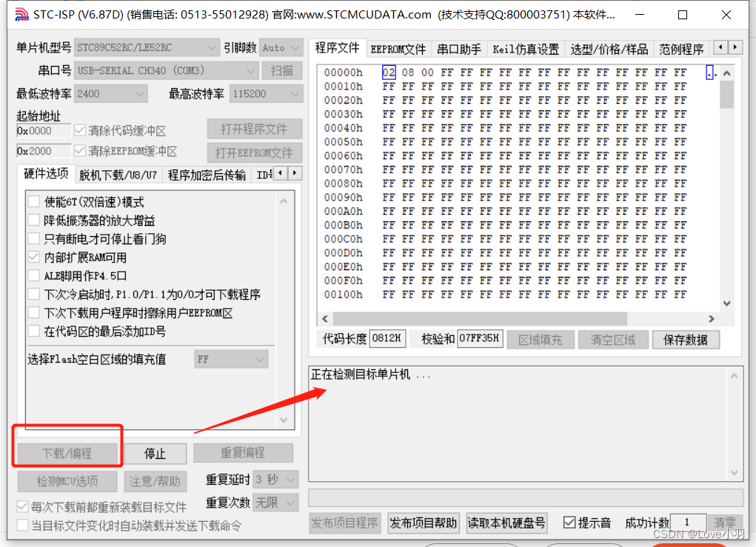Select 脱机下载/U8/U7 tab
This screenshot has height=547, width=756.
118,175
